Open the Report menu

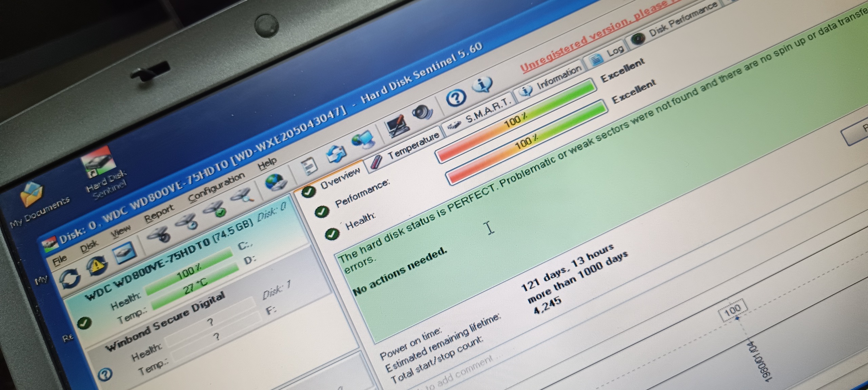(159, 214)
